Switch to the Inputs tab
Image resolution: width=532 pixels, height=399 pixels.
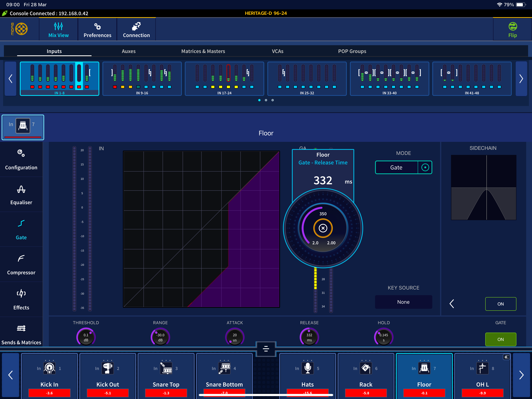(x=54, y=51)
